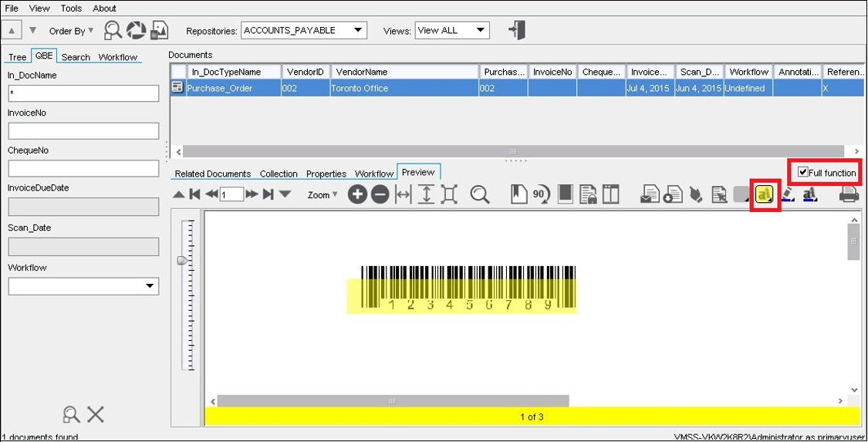Select the yellow highlight annotation tool
The image size is (868, 442).
[765, 194]
